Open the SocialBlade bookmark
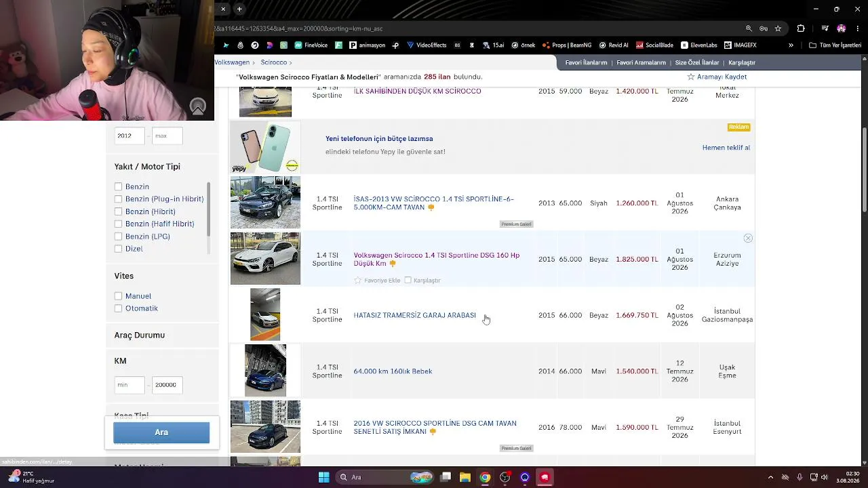 click(654, 45)
